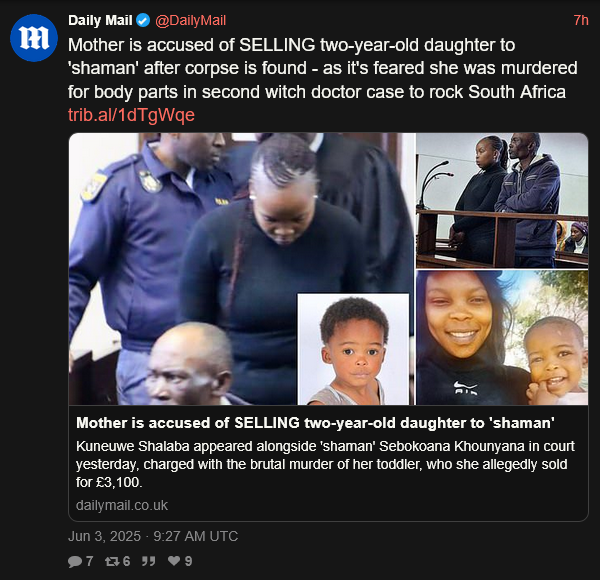The image size is (600, 580).
Task: Open the mother and child selfie photo
Action: pyautogui.click(x=502, y=338)
